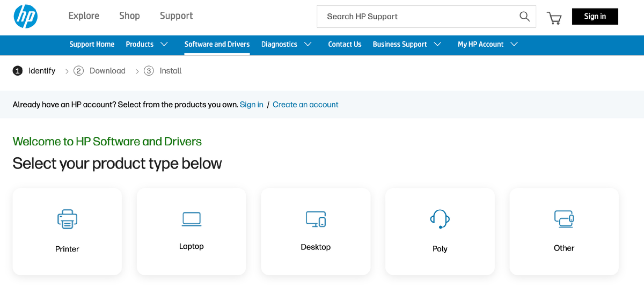Viewport: 644px width, 294px height.
Task: Open the Shop menu
Action: (x=129, y=16)
